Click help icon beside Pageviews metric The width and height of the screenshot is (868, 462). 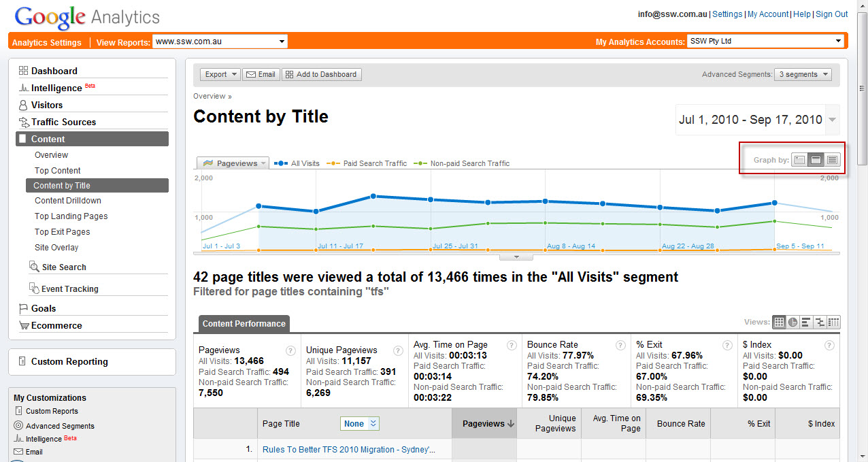point(290,350)
